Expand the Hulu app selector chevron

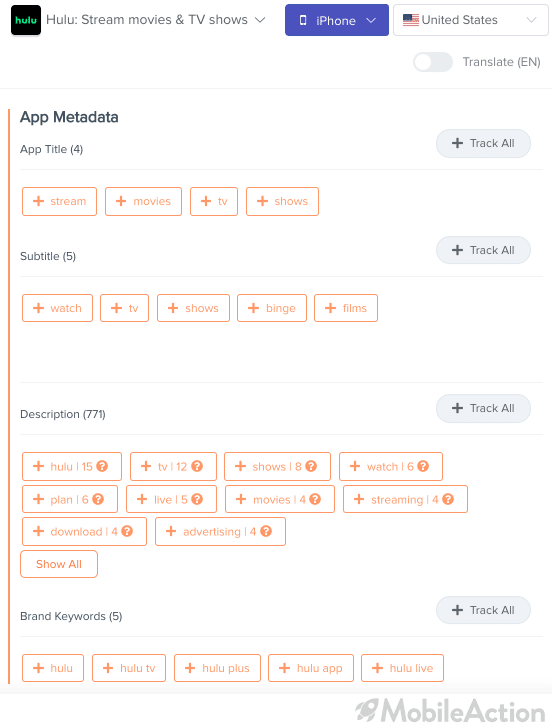click(261, 20)
